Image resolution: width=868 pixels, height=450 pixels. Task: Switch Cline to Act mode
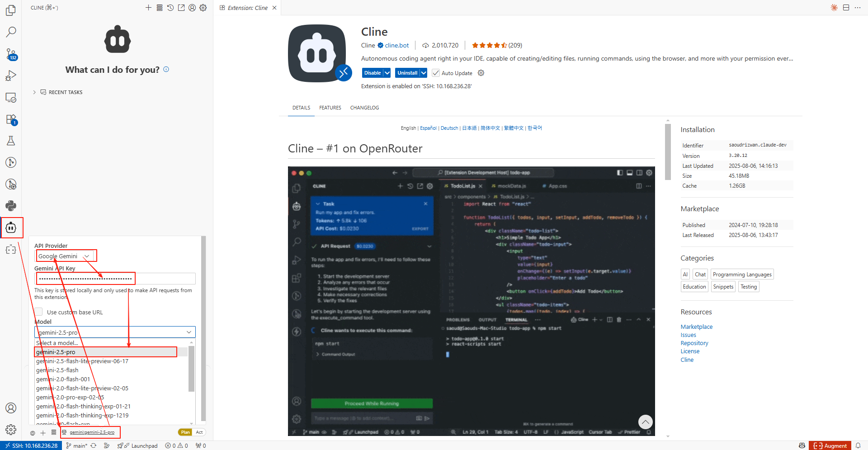[x=199, y=432]
